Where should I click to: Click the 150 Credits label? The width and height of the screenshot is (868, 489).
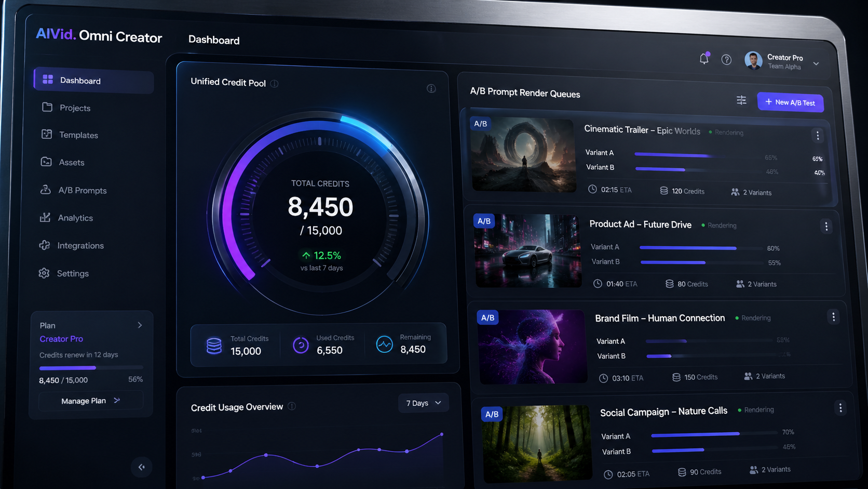coord(701,377)
